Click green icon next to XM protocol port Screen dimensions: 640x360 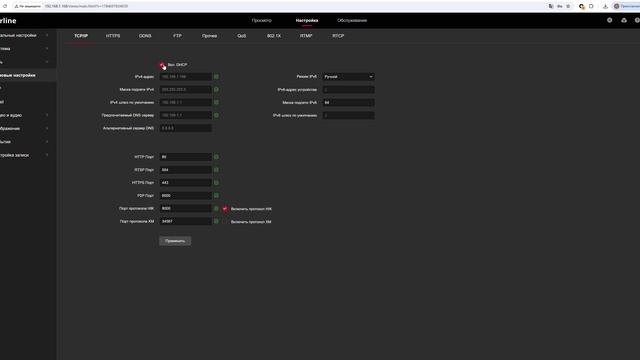pos(216,222)
